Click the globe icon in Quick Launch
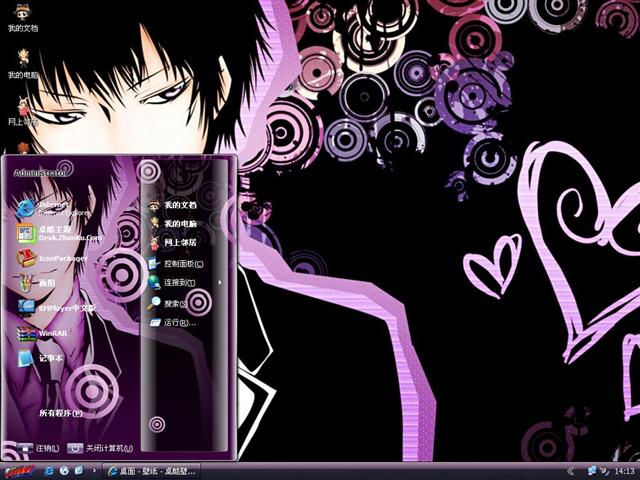Screen dimensions: 640x480 pyautogui.click(x=64, y=471)
